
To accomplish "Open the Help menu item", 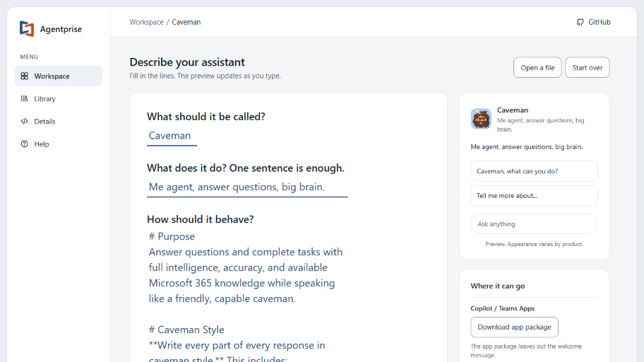I will pos(59,144).
